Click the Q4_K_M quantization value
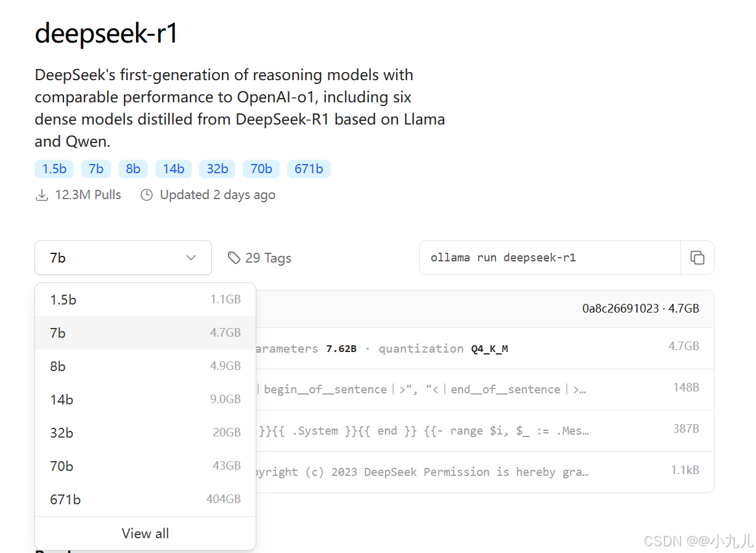This screenshot has height=553, width=756. (x=490, y=349)
